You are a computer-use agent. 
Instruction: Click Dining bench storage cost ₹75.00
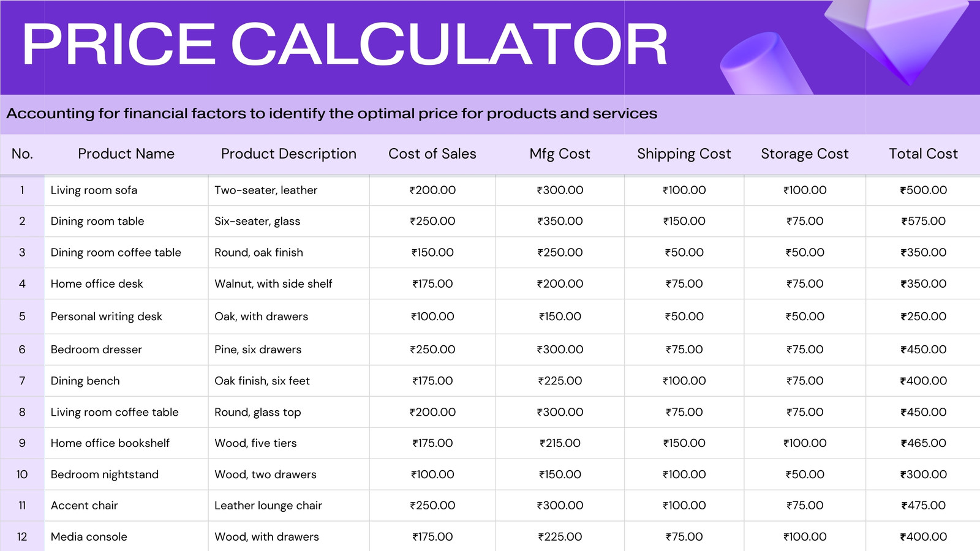(x=805, y=381)
